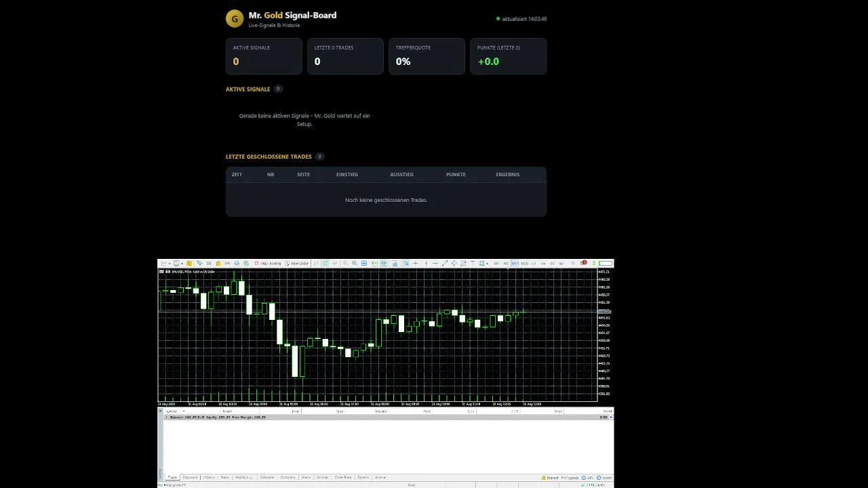868x488 pixels.
Task: Switch to the Experts tab
Action: (x=363, y=477)
